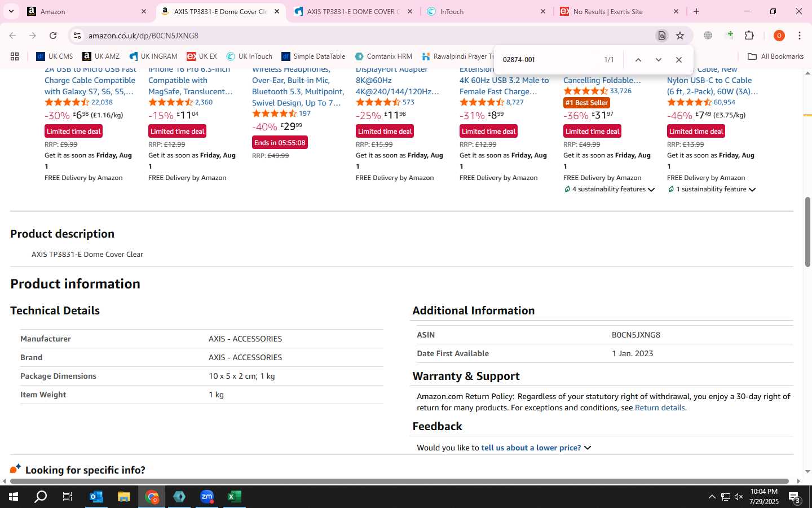This screenshot has width=812, height=508.
Task: Open the Return details link
Action: (x=660, y=408)
